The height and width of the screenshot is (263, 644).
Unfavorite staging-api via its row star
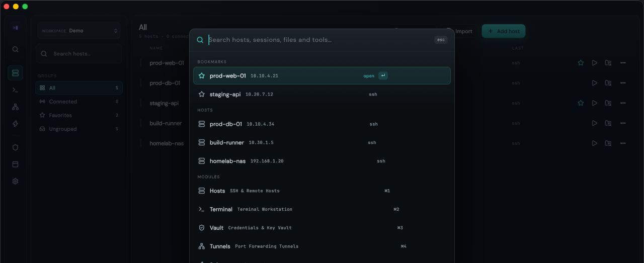tap(581, 103)
